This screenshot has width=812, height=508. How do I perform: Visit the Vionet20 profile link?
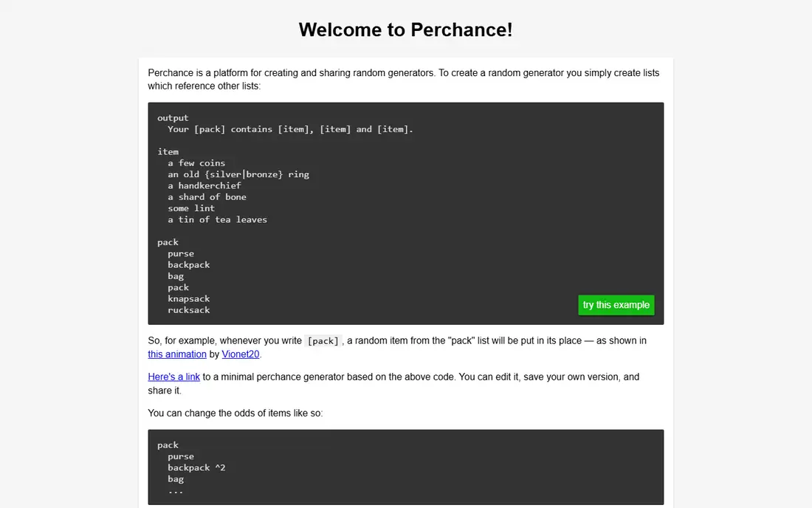(241, 354)
